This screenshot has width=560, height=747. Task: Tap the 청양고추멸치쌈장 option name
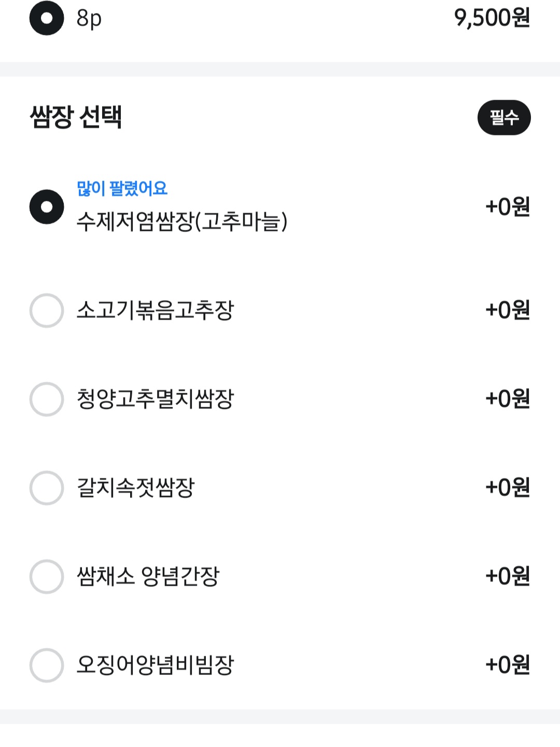(156, 399)
